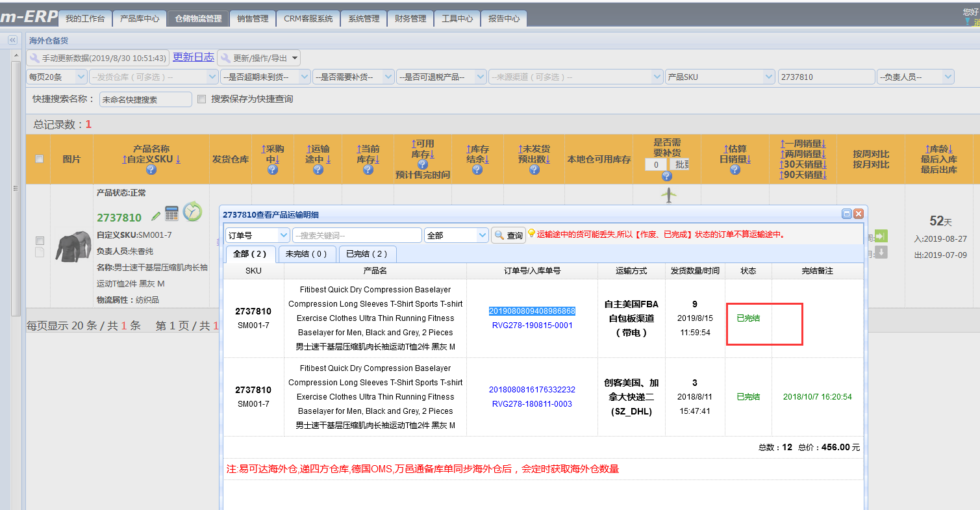The height and width of the screenshot is (510, 980).
Task: Open the 是否可退税产品 filter dropdown
Action: 442,77
